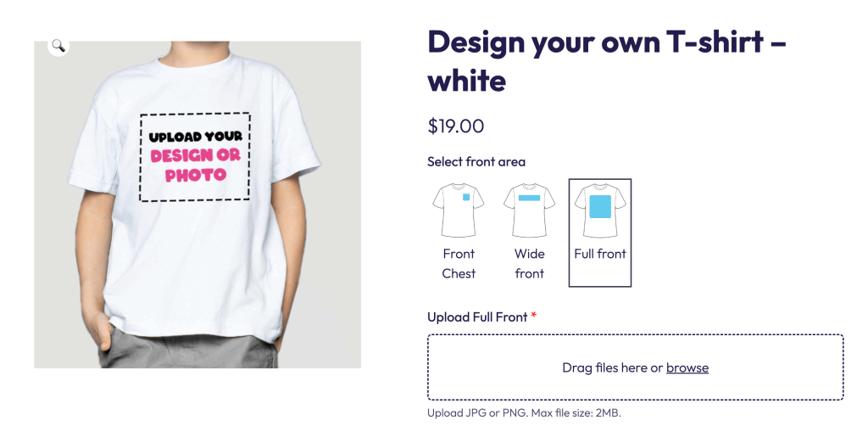Image resolution: width=868 pixels, height=426 pixels.
Task: Click the "Select front area" label
Action: (476, 162)
